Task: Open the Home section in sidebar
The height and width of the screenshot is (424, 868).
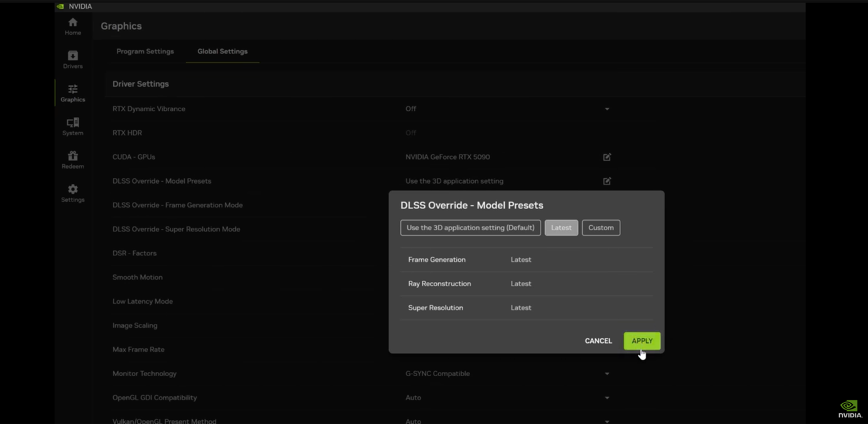Action: tap(72, 26)
